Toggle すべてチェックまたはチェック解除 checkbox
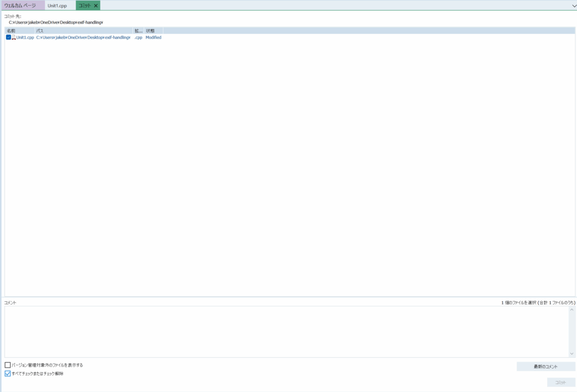Screen dimensions: 577x392 8,373
